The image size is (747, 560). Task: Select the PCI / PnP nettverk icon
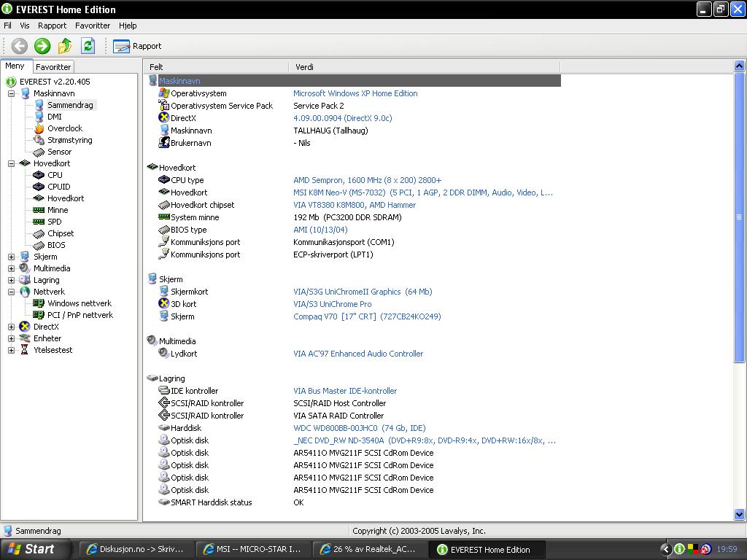tap(39, 315)
